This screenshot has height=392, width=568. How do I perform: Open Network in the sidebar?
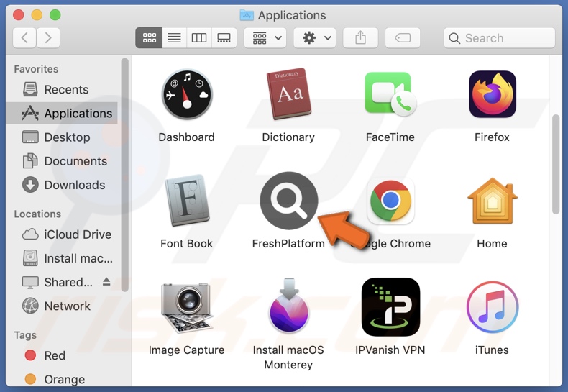[x=62, y=306]
